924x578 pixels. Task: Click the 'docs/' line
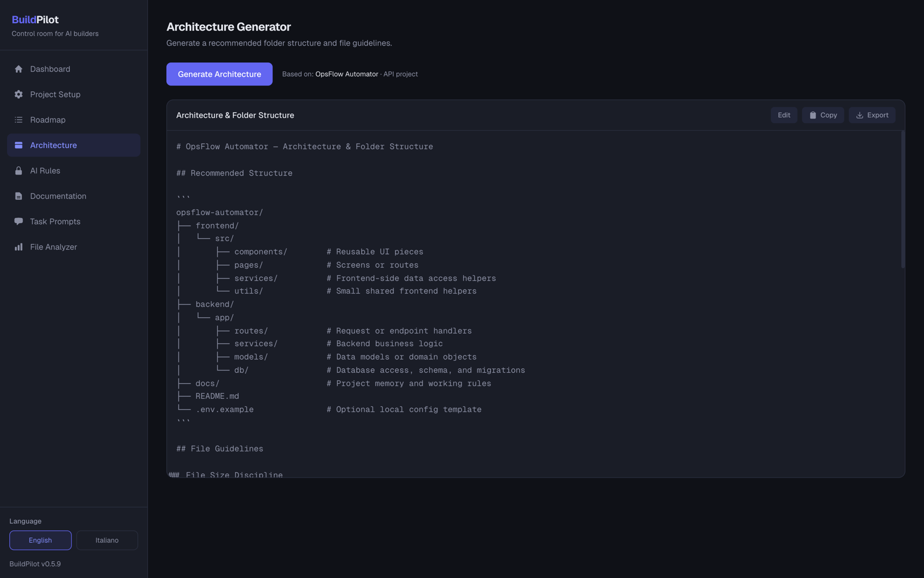tap(207, 383)
